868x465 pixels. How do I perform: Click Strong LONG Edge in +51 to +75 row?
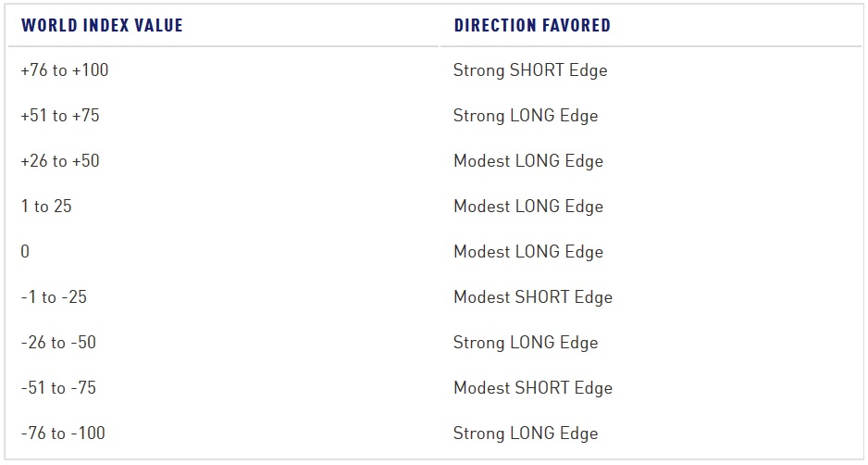pos(526,116)
